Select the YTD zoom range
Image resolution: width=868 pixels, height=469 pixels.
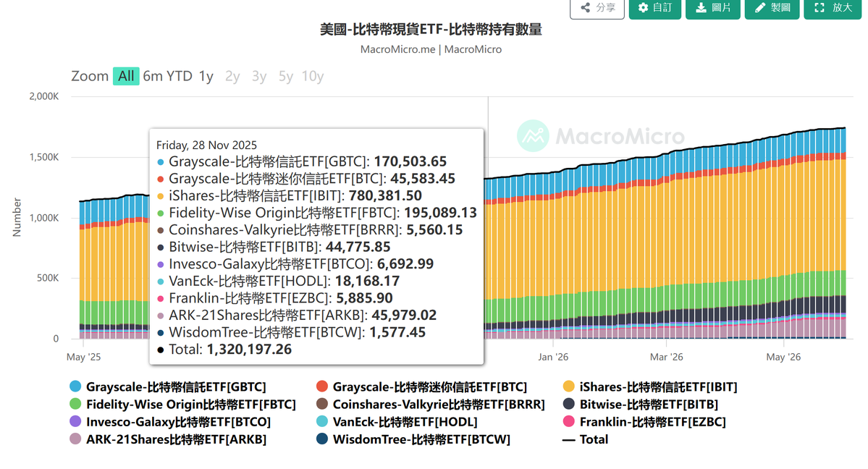click(180, 76)
